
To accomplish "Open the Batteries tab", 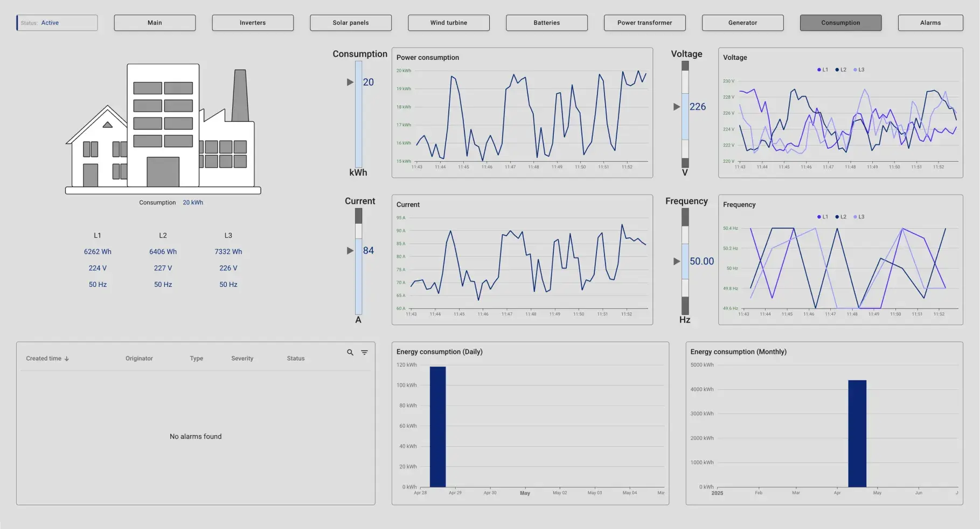I will [x=546, y=23].
